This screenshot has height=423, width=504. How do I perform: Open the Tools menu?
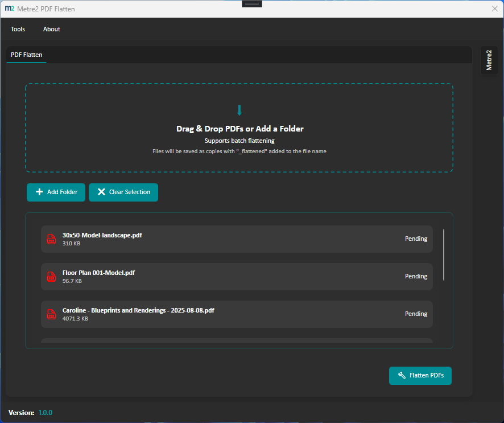coord(18,29)
